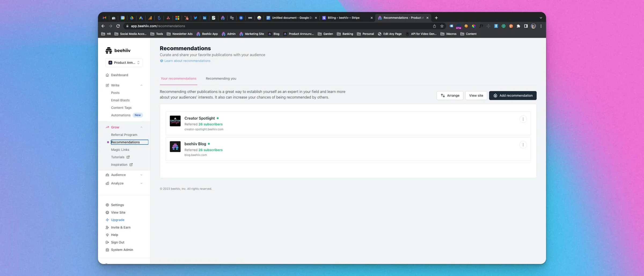Open a new browser tab
The height and width of the screenshot is (276, 644).
click(436, 18)
